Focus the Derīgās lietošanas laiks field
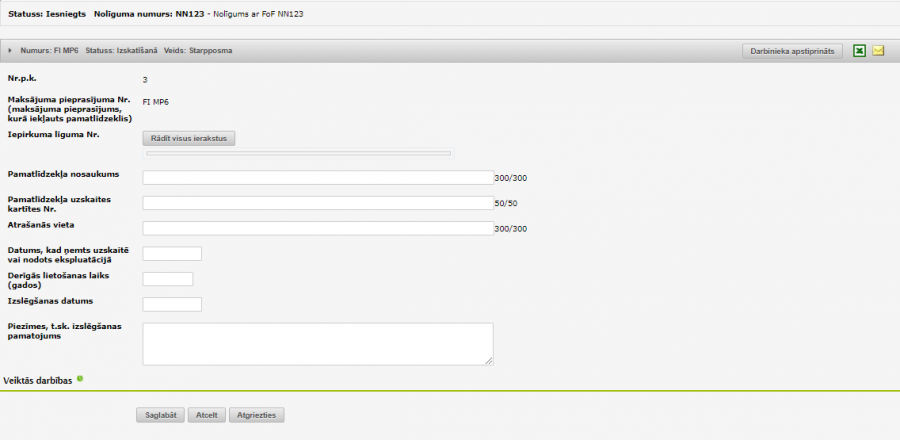900x440 pixels. (x=168, y=279)
